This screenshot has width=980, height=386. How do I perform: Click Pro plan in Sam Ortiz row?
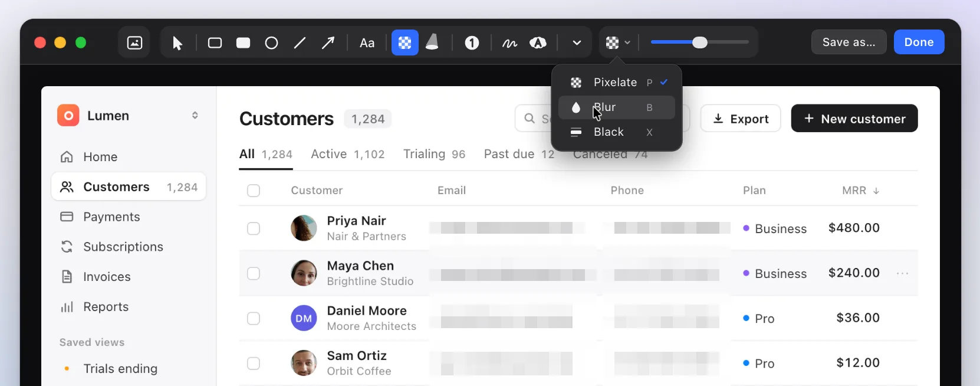(x=759, y=364)
